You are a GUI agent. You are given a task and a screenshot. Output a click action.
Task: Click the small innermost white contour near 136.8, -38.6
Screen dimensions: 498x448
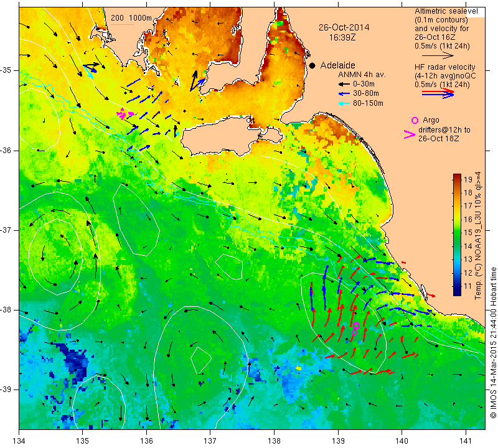point(200,360)
